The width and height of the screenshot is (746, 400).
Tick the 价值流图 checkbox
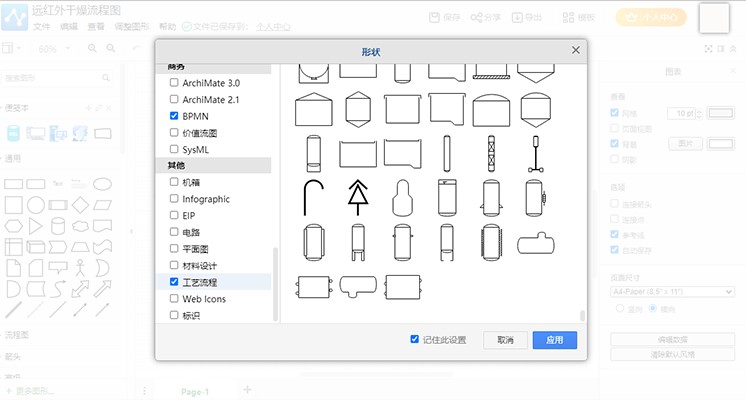(174, 132)
